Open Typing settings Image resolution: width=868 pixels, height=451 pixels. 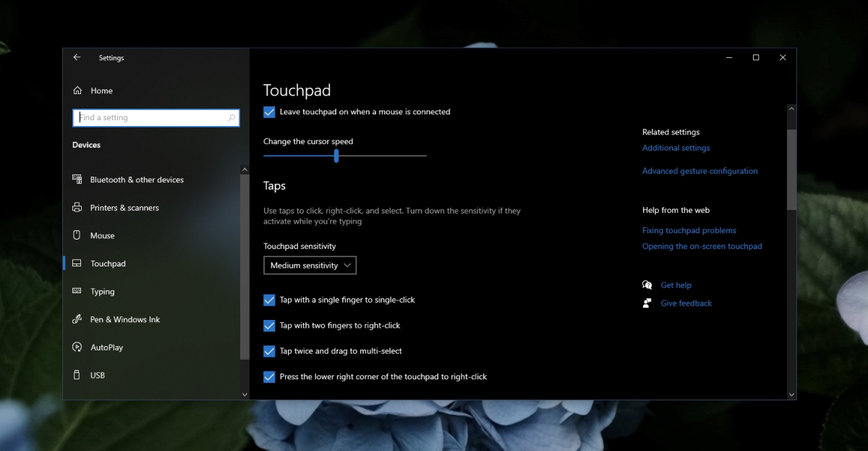point(77,292)
